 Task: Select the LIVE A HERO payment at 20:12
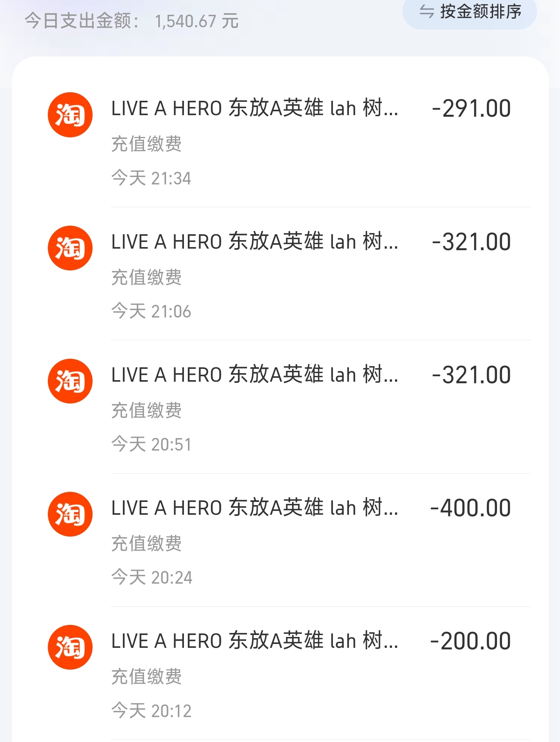(x=255, y=641)
